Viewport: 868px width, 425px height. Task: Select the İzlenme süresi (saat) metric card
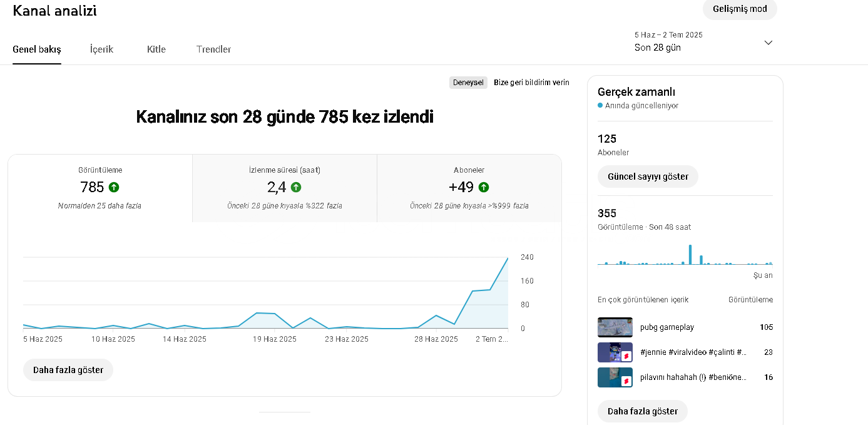(x=285, y=188)
